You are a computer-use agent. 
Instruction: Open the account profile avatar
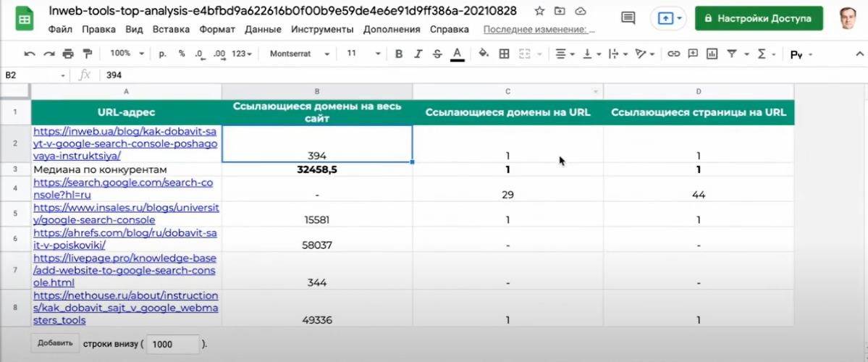point(848,18)
